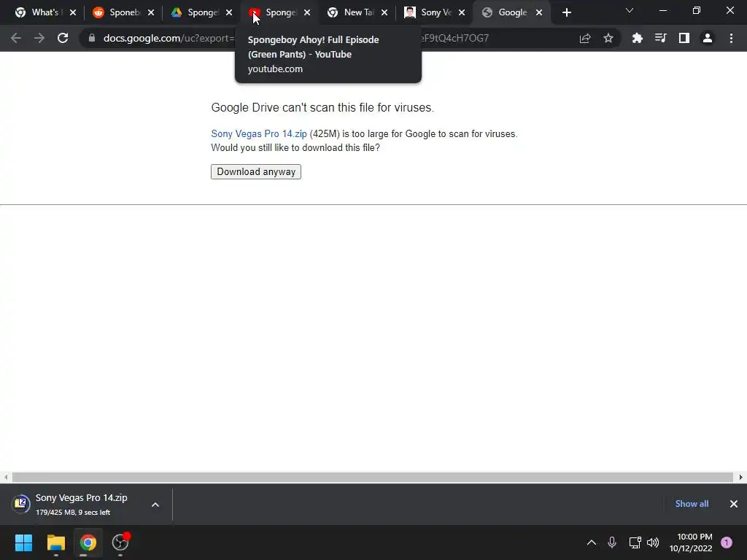Close the Reddit Sponeb tab
This screenshot has height=560, width=747.
tap(151, 13)
